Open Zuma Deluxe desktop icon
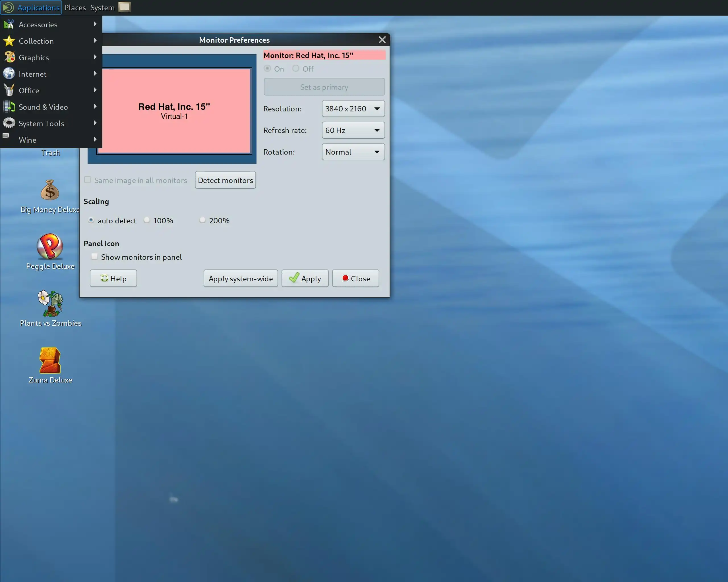This screenshot has width=728, height=582. 50,360
